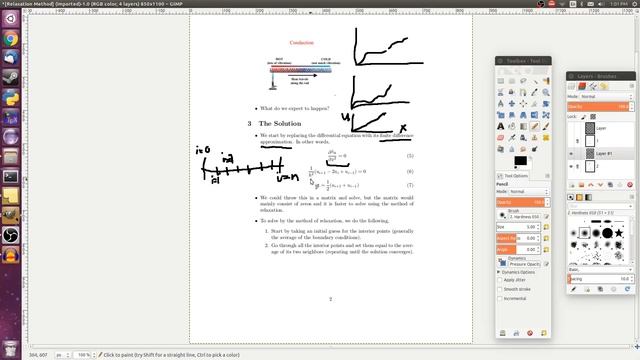
Task: Select the Text tool
Action: coord(500,127)
